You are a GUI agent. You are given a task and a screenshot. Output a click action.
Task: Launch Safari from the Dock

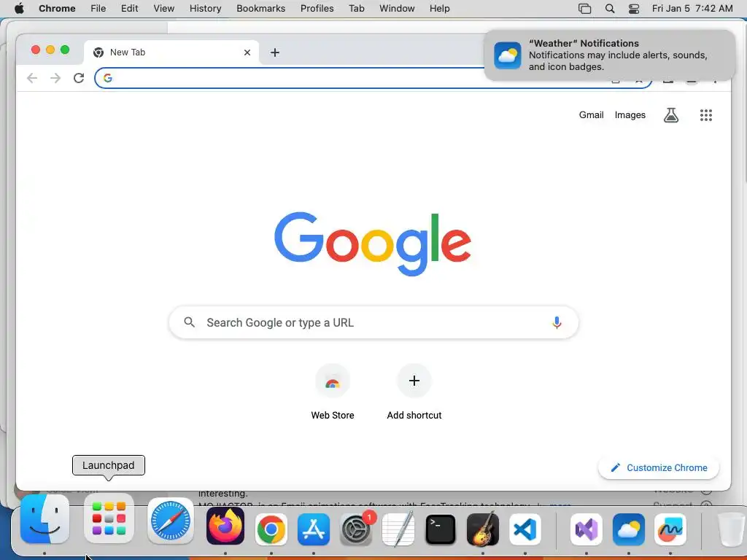click(x=171, y=521)
